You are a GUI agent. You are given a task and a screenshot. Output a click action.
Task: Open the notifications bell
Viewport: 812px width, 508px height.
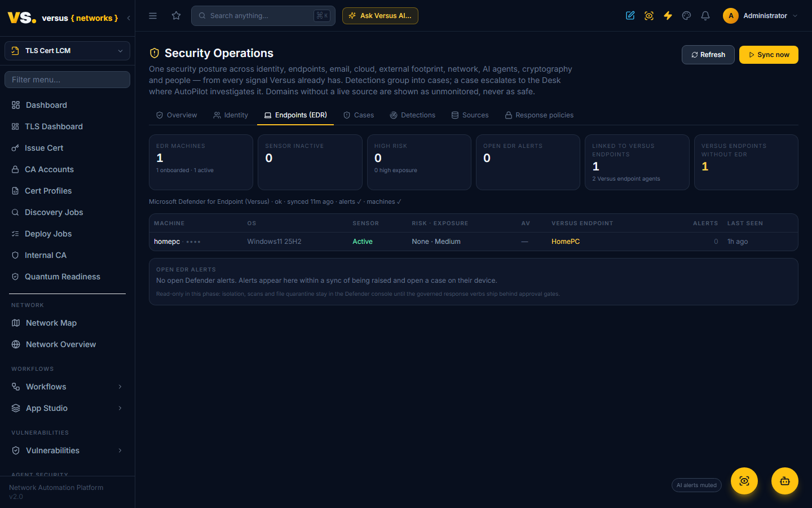click(x=705, y=16)
